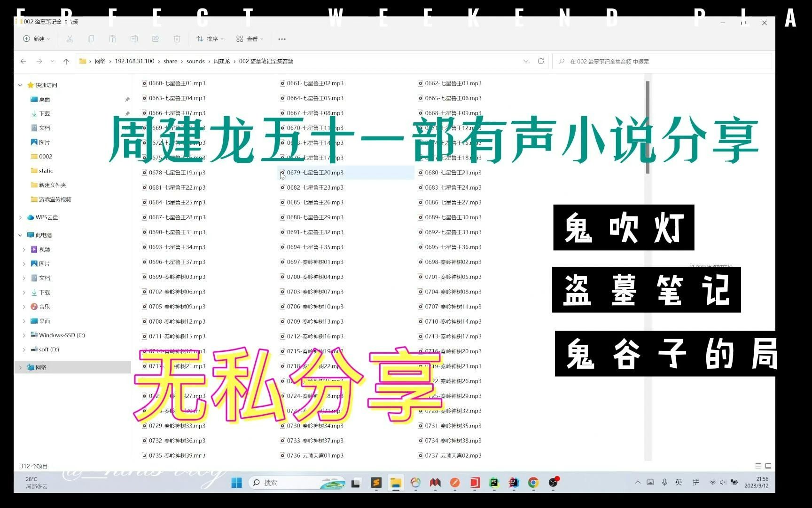812x508 pixels.
Task: Open PyCharm from the taskbar
Action: pyautogui.click(x=494, y=483)
